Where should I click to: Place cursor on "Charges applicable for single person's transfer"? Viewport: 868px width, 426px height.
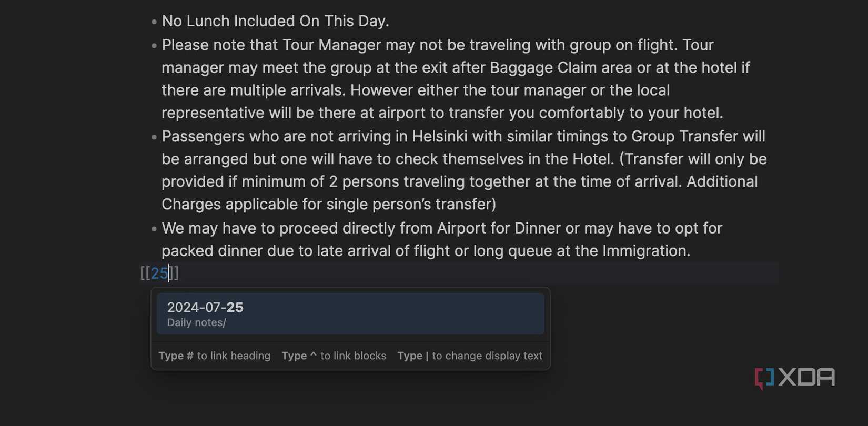pyautogui.click(x=328, y=204)
